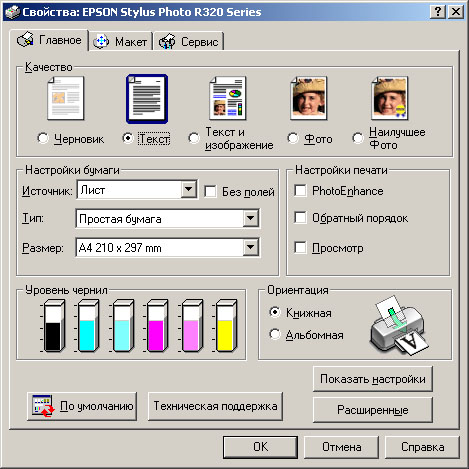Click the yellow ink cartridge level indicator
The height and width of the screenshot is (469, 469).
(226, 326)
